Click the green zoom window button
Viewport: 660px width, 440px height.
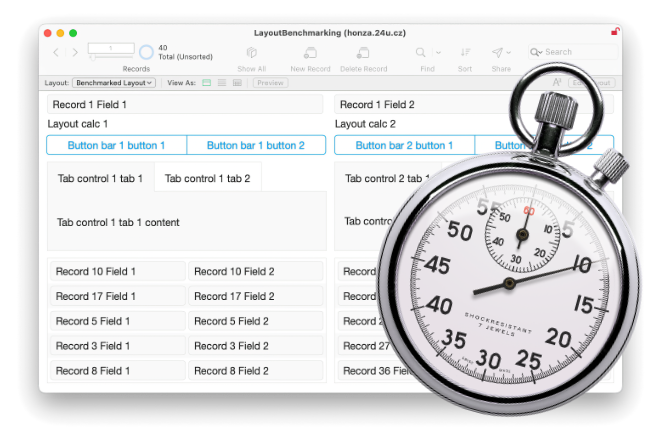tap(73, 33)
